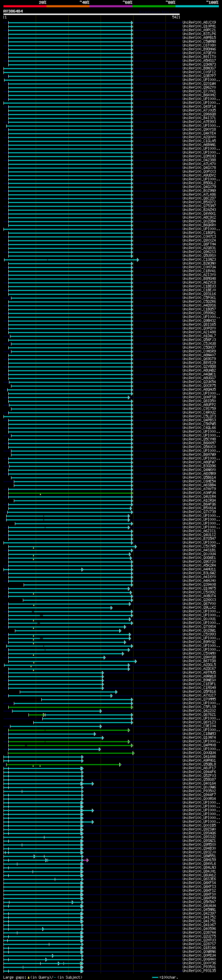
Task: Open the UniRef100_A9TMU5 entry
Action: pyautogui.click(x=199, y=673)
